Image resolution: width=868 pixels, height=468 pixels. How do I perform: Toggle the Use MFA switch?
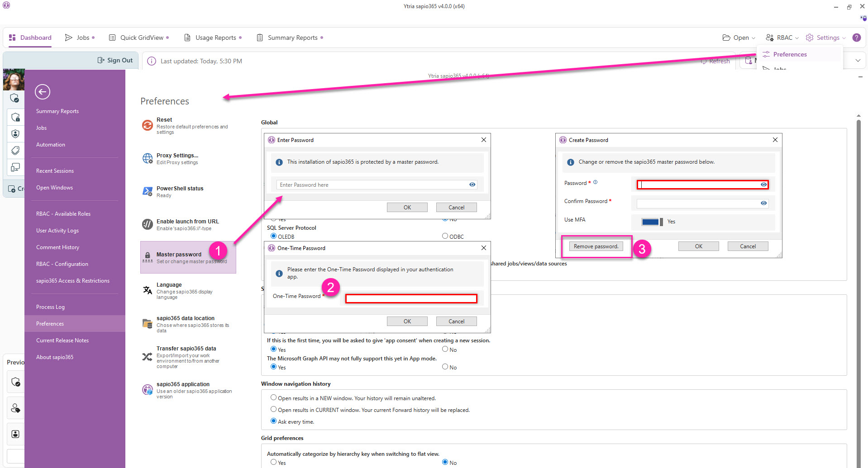tap(652, 222)
